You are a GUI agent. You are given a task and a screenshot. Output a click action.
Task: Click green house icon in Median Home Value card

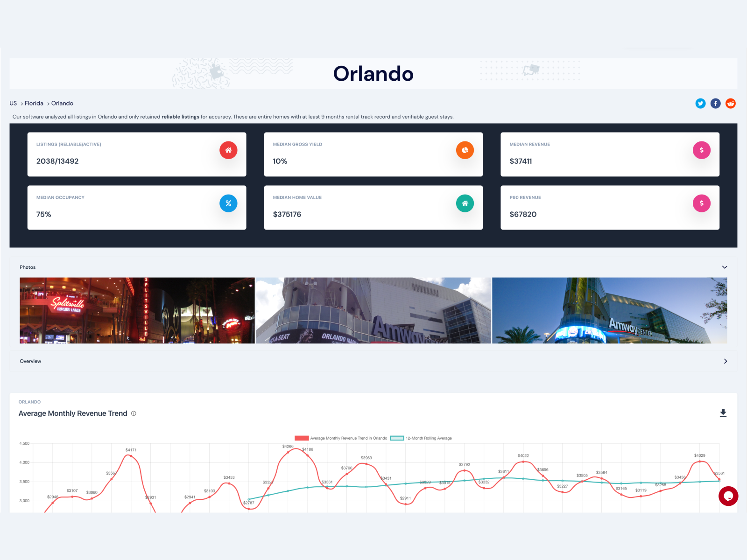465,203
